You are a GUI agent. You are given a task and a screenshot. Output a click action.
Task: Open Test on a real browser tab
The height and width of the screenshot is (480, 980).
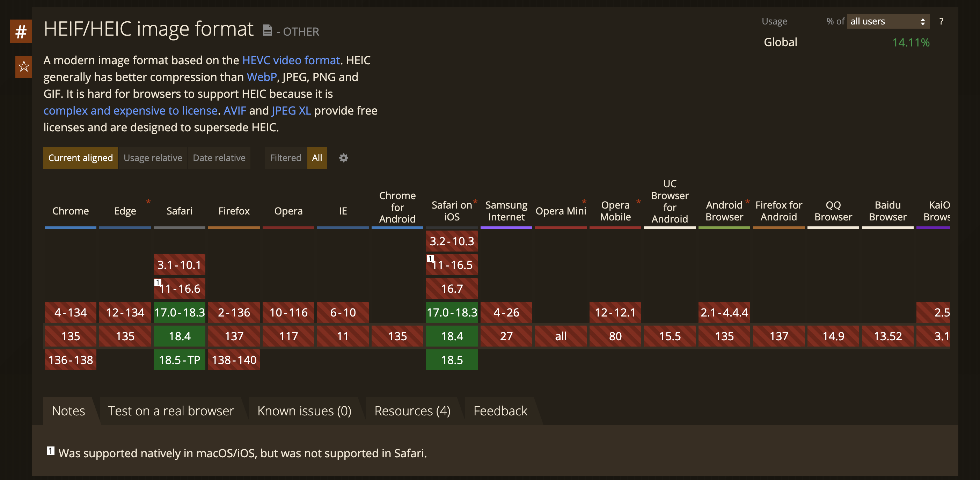pos(171,411)
